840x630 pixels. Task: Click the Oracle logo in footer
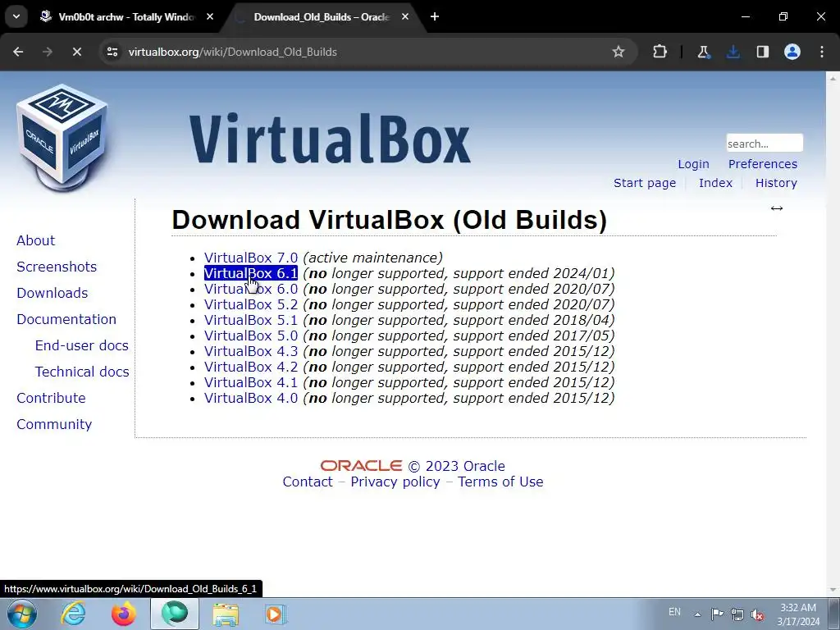click(361, 466)
